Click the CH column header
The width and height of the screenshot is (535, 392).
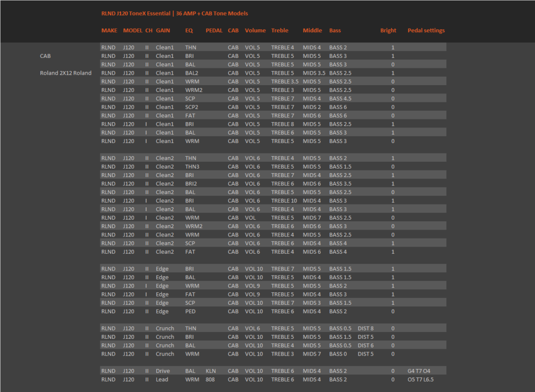pyautogui.click(x=149, y=31)
